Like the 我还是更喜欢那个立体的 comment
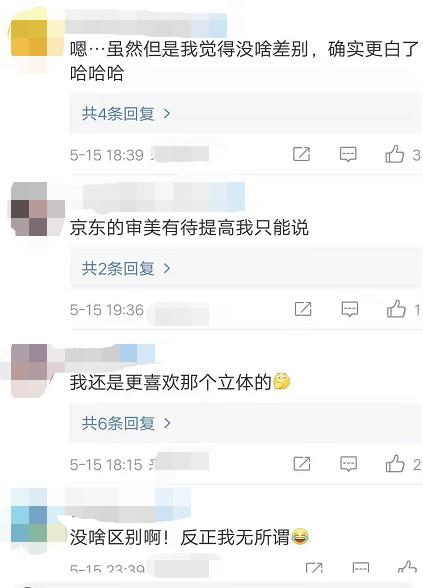 pos(395,464)
